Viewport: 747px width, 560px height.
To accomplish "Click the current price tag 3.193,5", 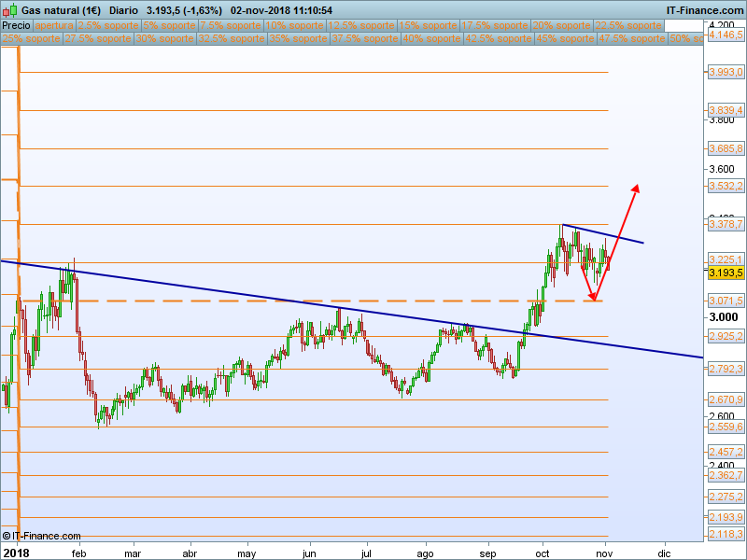I will tap(726, 273).
